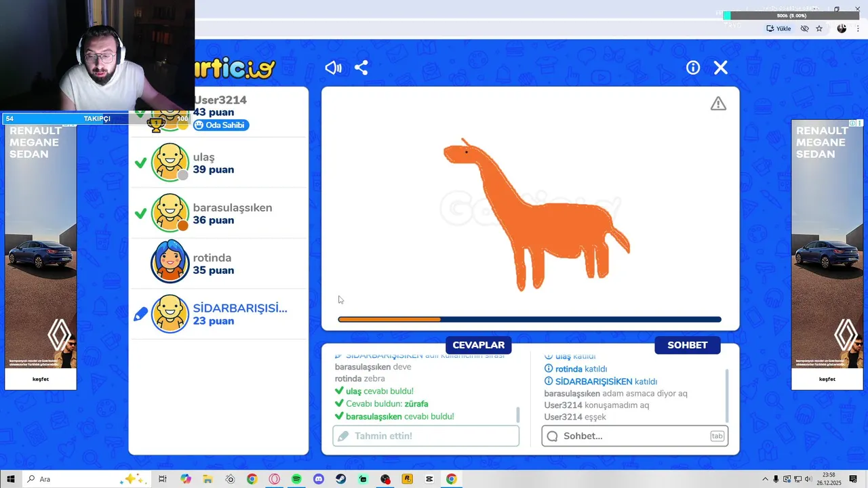Image resolution: width=868 pixels, height=488 pixels.
Task: Switch to the CEVAPLAR tab
Action: (479, 345)
